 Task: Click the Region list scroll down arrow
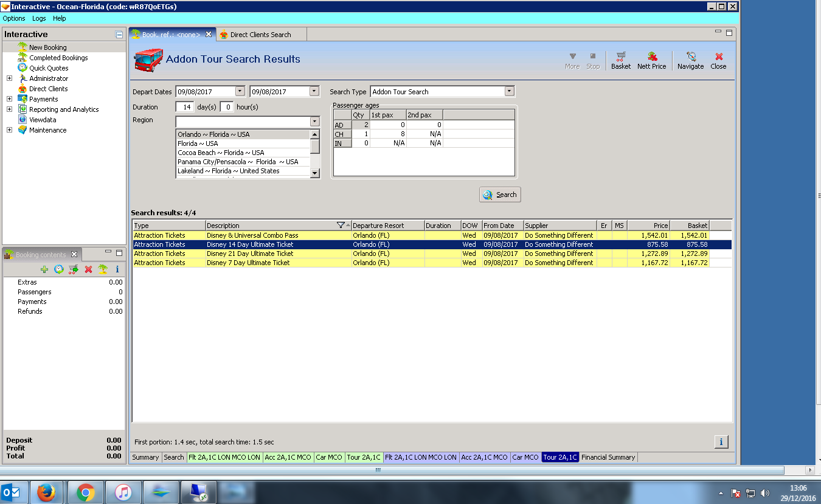point(314,173)
